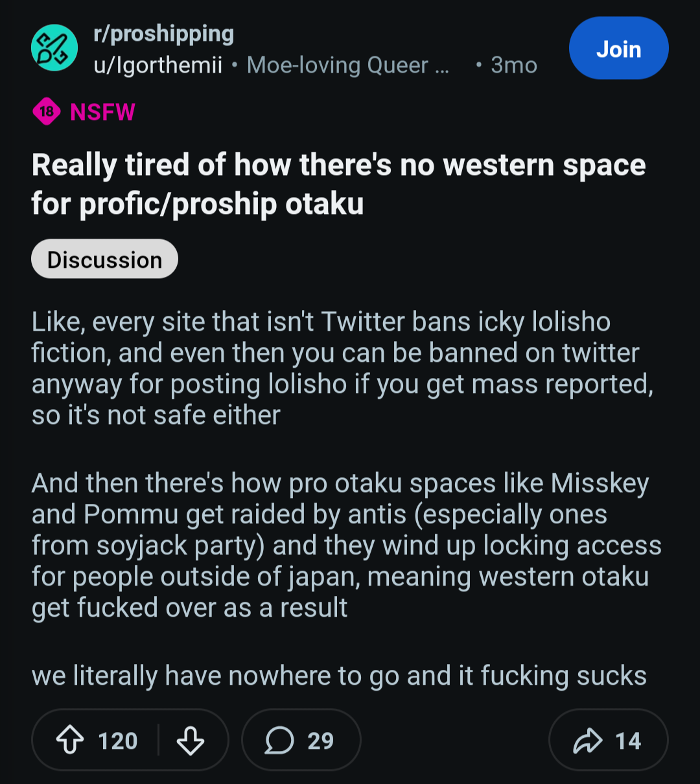Click the "Moe-loving Queer" user flair
Viewport: 700px width, 784px height.
click(347, 65)
